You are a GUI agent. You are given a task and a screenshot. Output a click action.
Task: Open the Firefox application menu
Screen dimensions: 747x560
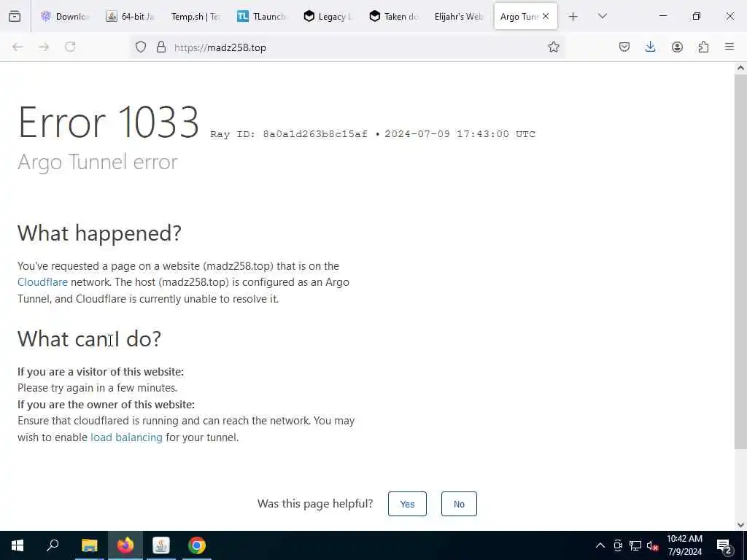[x=729, y=47]
